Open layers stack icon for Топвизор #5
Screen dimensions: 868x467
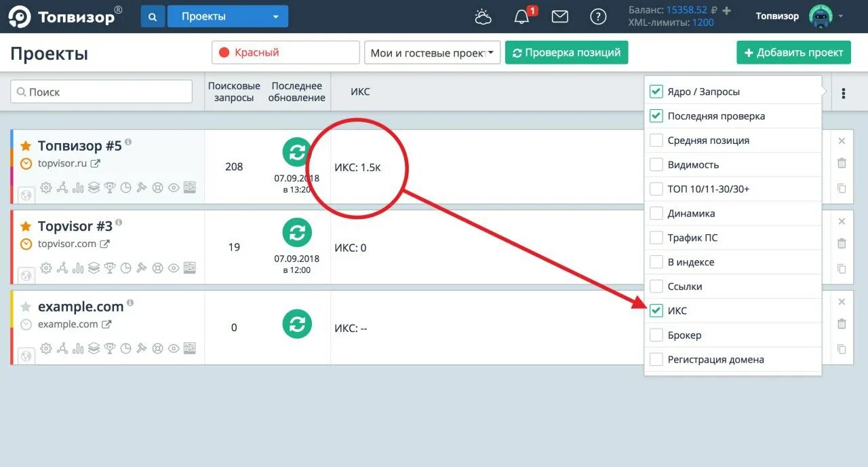coord(94,188)
